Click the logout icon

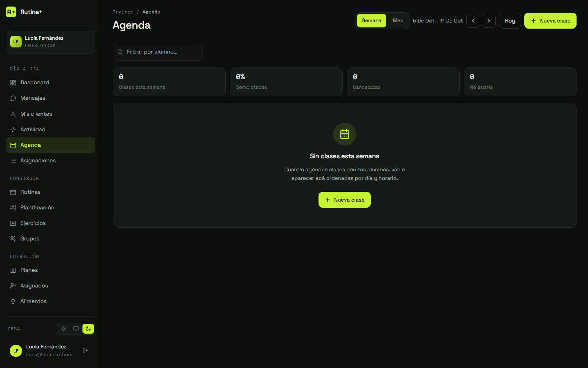pyautogui.click(x=85, y=351)
